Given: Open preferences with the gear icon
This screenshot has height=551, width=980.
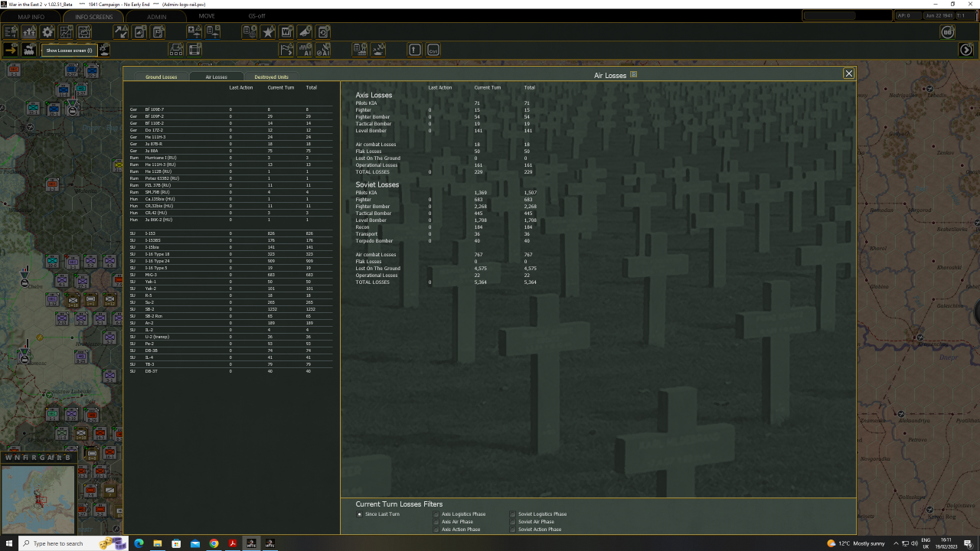Looking at the screenshot, I should click(47, 32).
